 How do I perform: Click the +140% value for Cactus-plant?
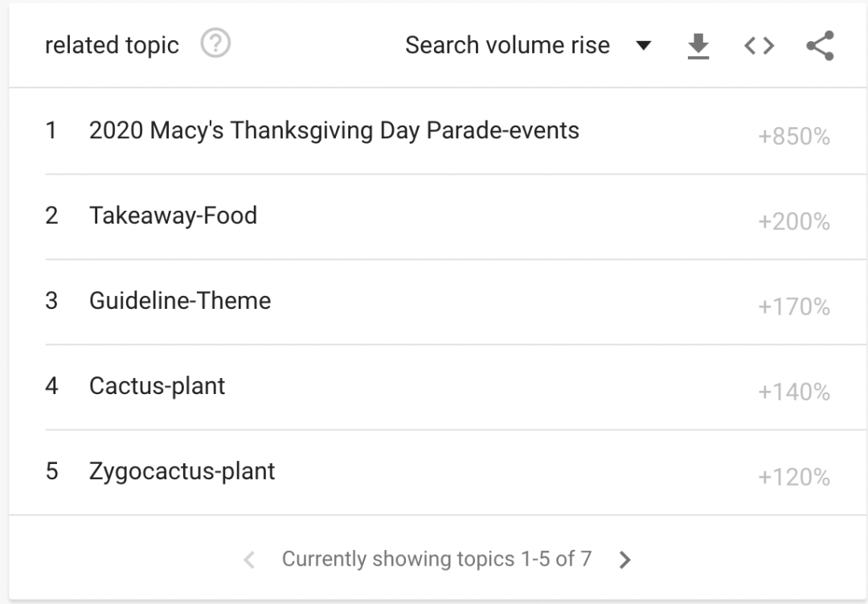coord(793,392)
